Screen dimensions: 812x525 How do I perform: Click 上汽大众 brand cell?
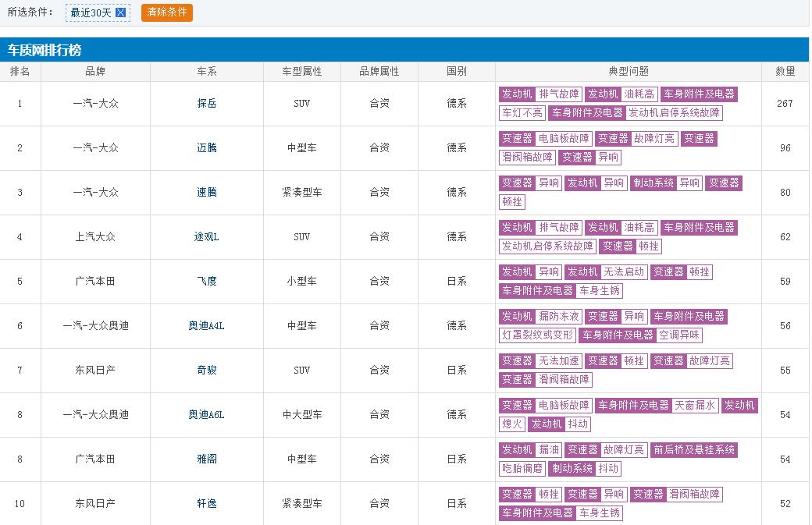click(x=95, y=237)
